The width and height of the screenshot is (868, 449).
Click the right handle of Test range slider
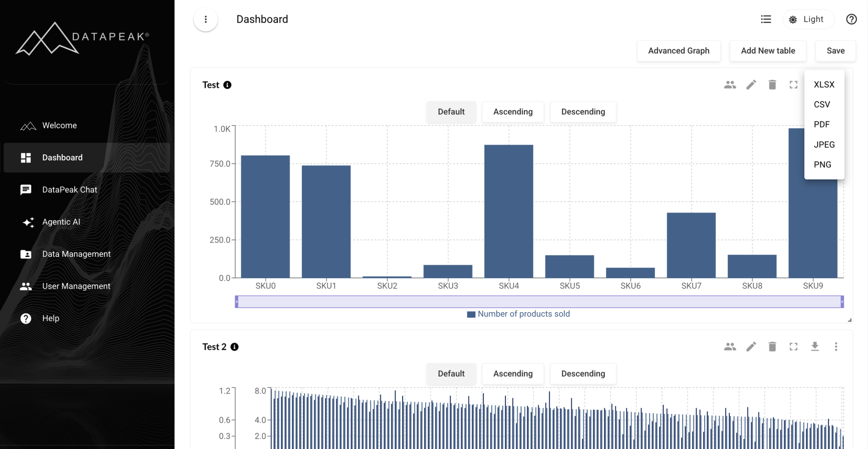tap(842, 301)
